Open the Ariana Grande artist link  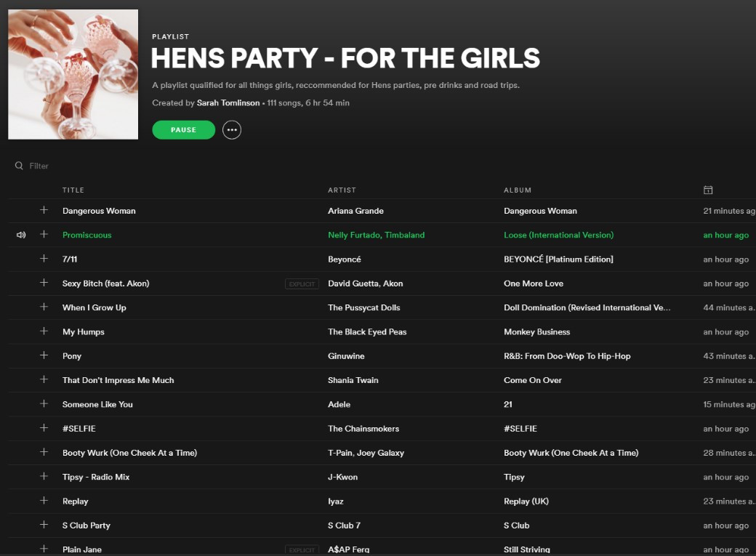[355, 211]
